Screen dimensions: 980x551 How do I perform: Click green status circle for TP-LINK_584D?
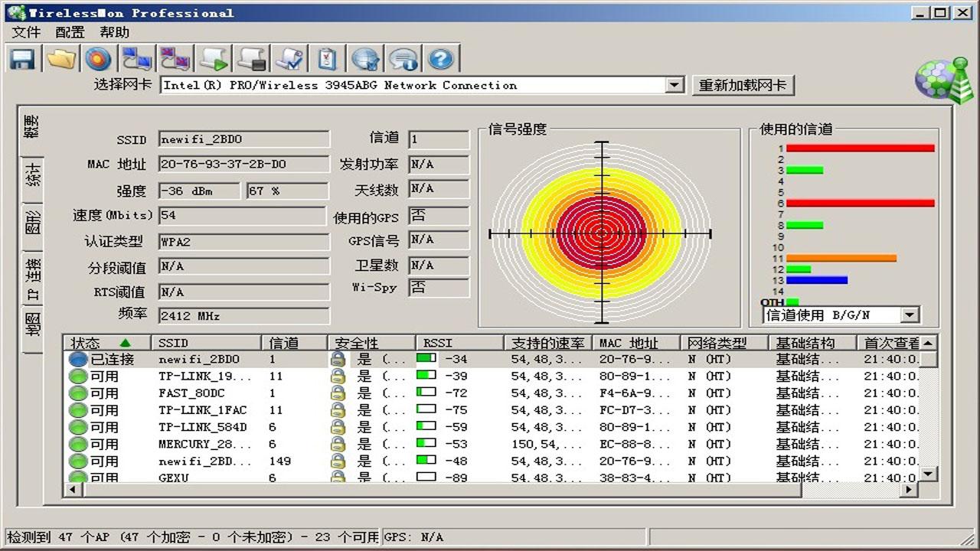point(78,427)
